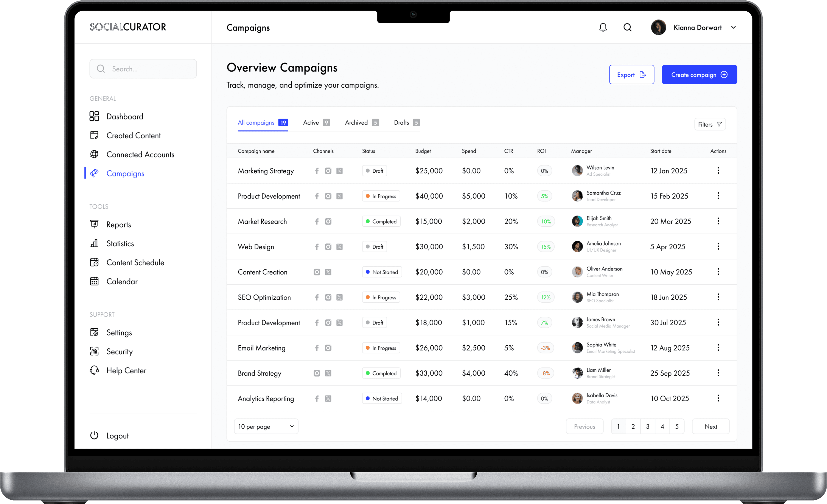Screen dimensions: 827x504
Task: Open Content Schedule
Action: (127, 263)
